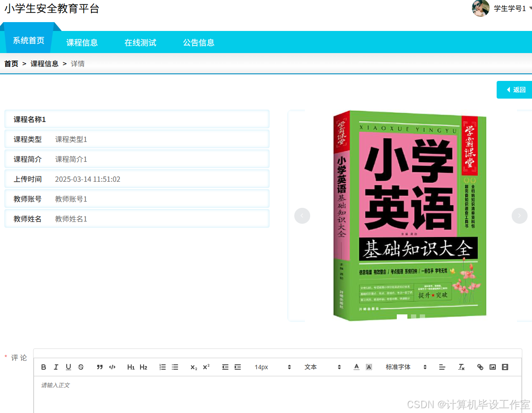This screenshot has height=413, width=532.
Task: Click the 教师姓名1 value
Action: tap(71, 219)
